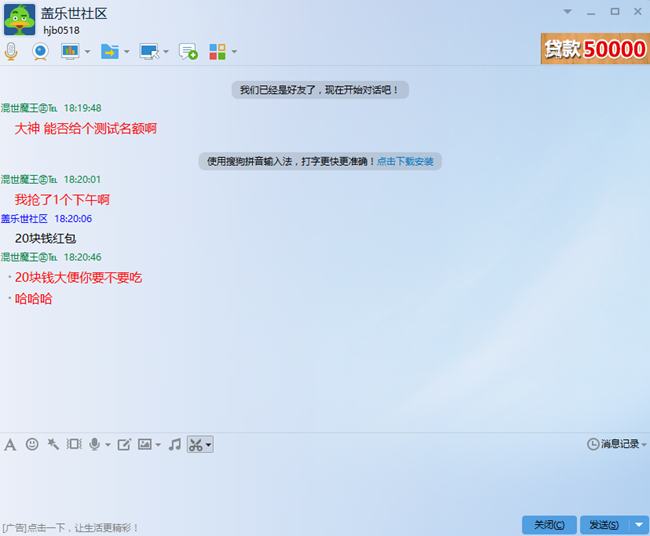The height and width of the screenshot is (536, 650).
Task: Open the colorful apps grid icon
Action: (217, 51)
